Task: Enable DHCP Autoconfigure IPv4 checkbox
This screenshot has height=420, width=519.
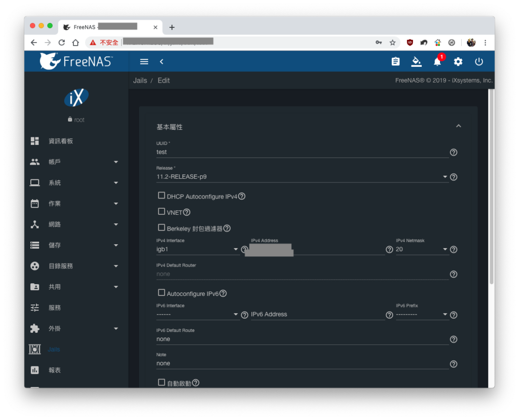Action: [x=162, y=196]
